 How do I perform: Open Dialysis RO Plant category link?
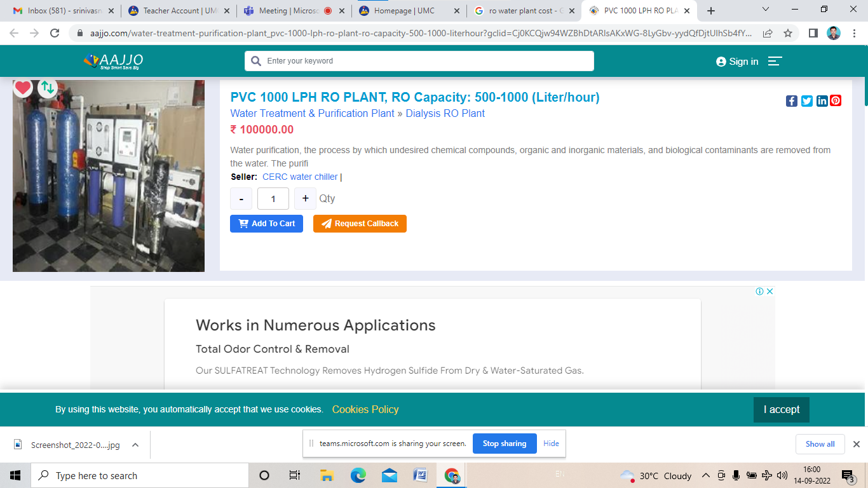[x=445, y=113]
